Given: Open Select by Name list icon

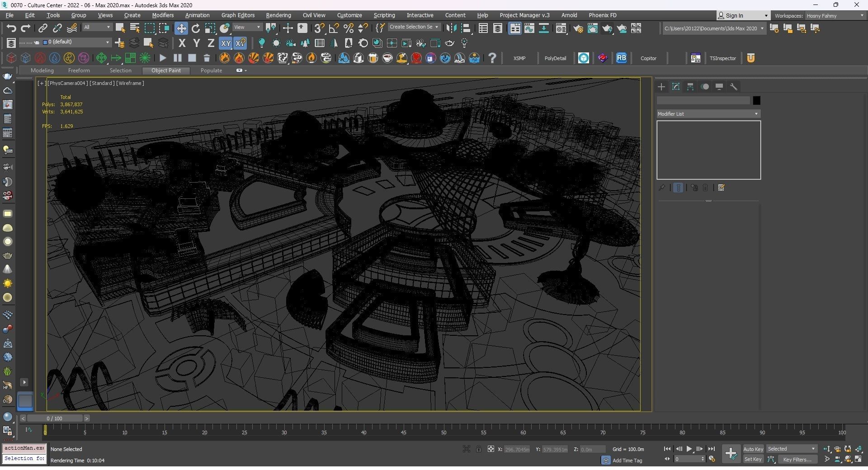Looking at the screenshot, I should tap(135, 28).
